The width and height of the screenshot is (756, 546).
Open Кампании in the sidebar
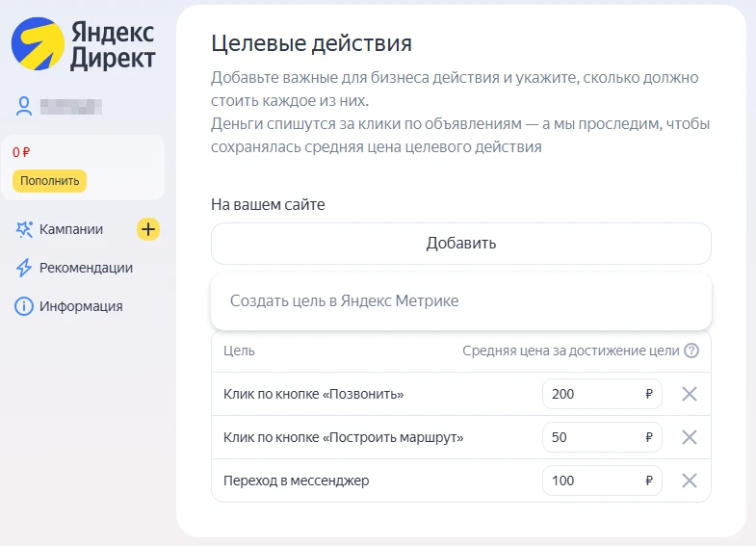click(71, 229)
